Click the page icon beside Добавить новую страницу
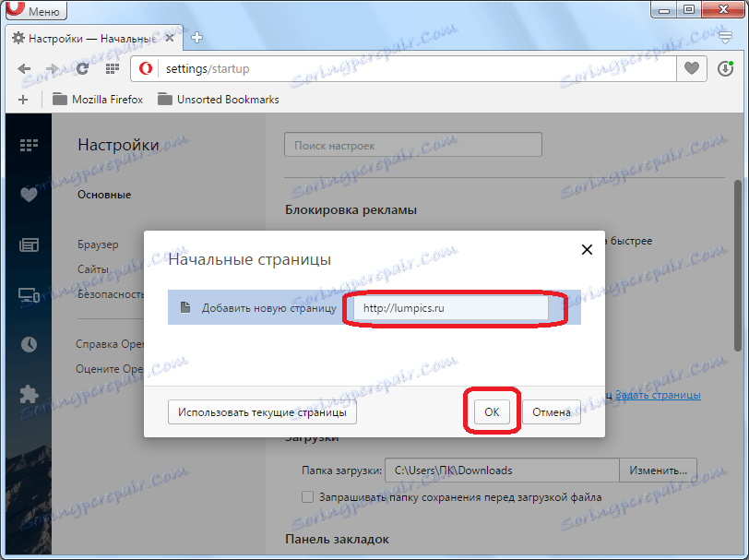Viewport: 749px width, 560px height. [x=185, y=307]
